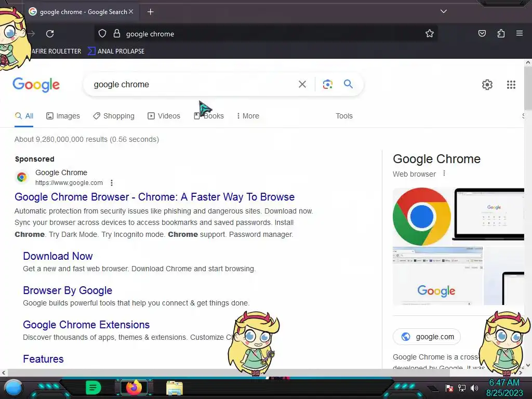Viewport: 532px width, 399px height.
Task: Bookmark this page with the star icon
Action: [430, 33]
